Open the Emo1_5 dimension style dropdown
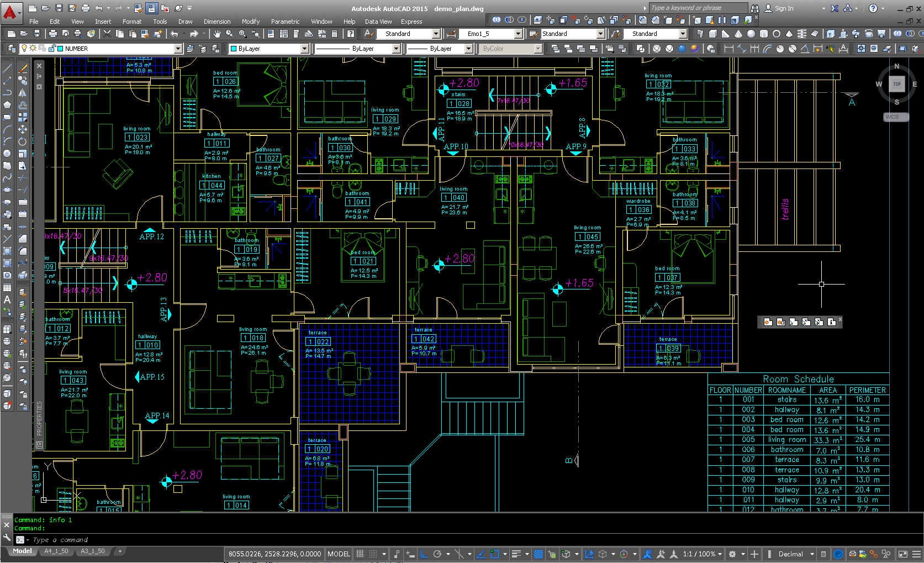Image resolution: width=924 pixels, height=563 pixels. click(518, 34)
